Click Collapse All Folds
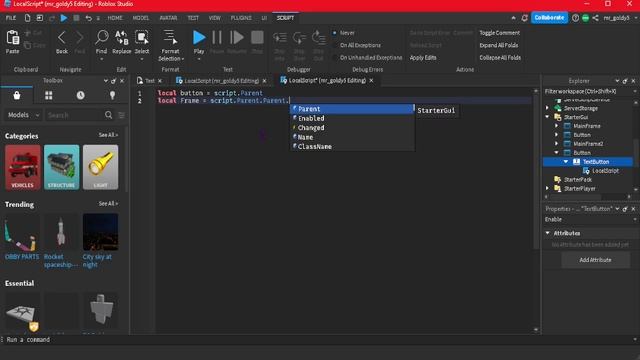The image size is (640, 360). tap(500, 58)
